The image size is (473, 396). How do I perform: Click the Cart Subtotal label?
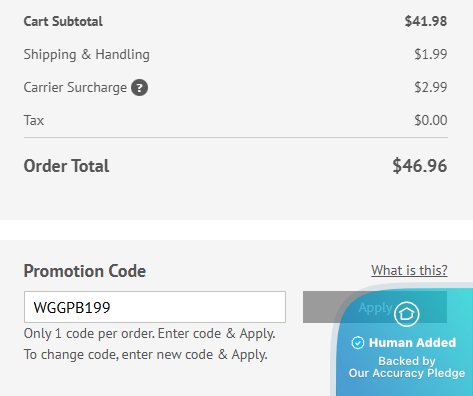[63, 22]
